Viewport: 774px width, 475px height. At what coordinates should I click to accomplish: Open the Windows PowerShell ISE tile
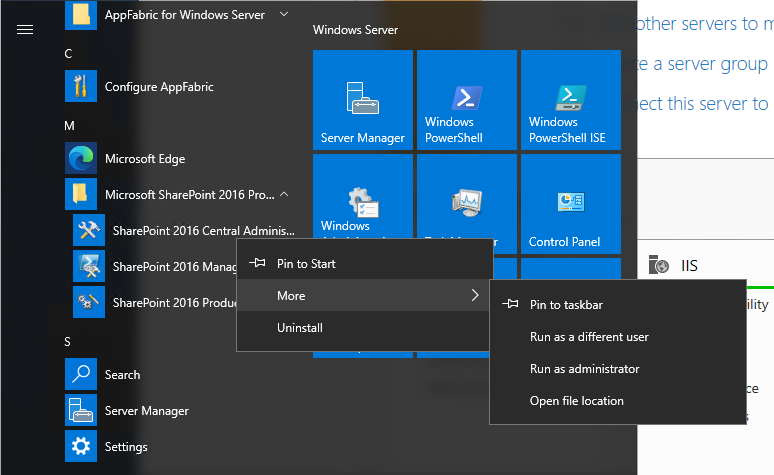tap(571, 100)
